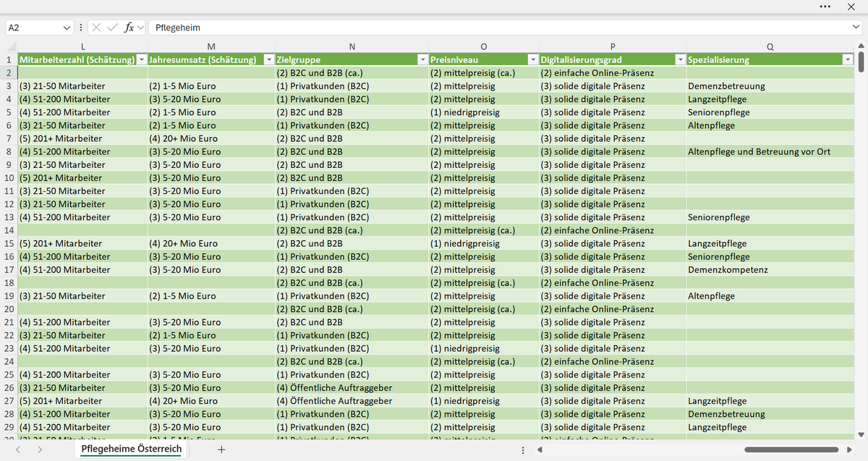This screenshot has height=461, width=868.
Task: Open the Preisniveau column filter dropdown
Action: 534,60
